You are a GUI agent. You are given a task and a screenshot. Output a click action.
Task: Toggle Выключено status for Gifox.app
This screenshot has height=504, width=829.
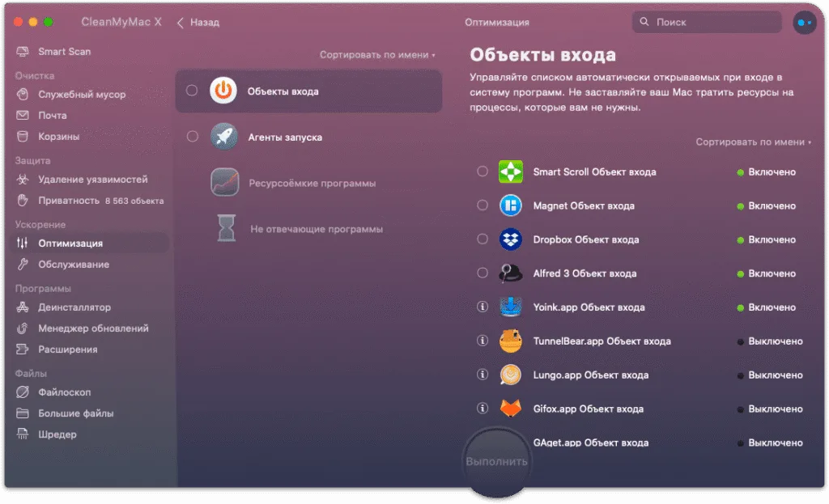tap(770, 409)
